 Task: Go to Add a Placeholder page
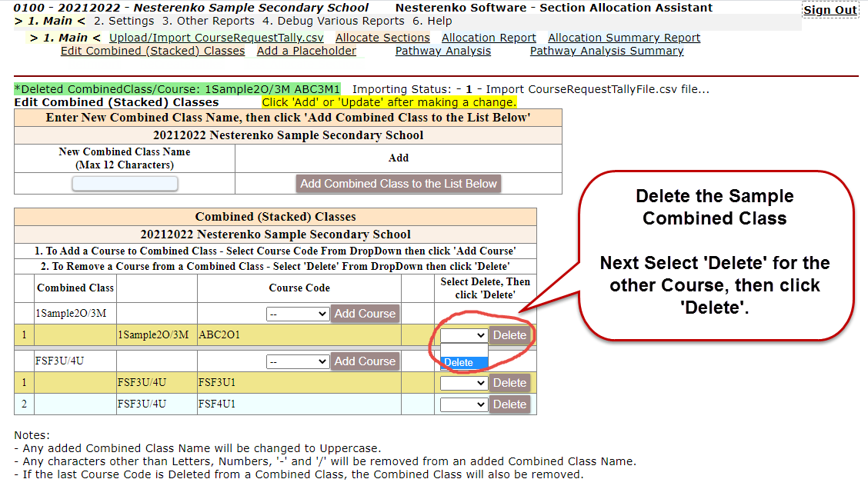(306, 51)
